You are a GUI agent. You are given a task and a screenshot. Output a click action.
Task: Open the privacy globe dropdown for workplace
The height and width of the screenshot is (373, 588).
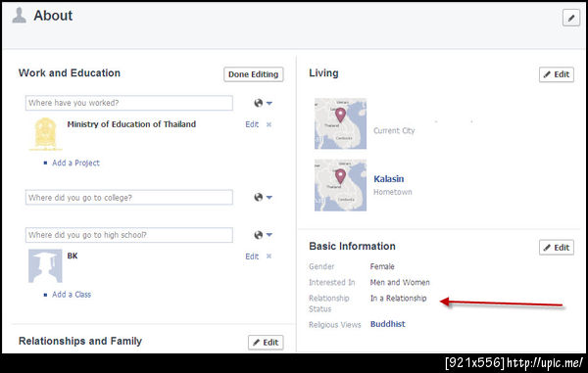[x=263, y=103]
